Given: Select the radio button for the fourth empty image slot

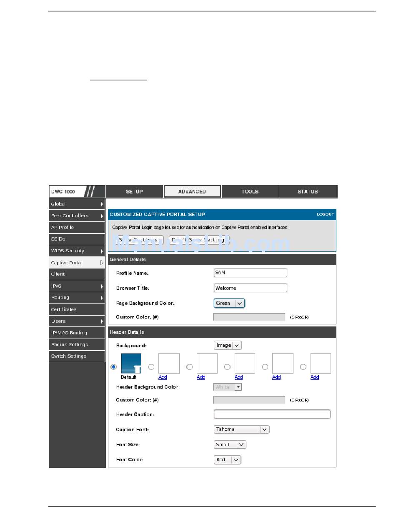Looking at the screenshot, I should [x=265, y=367].
